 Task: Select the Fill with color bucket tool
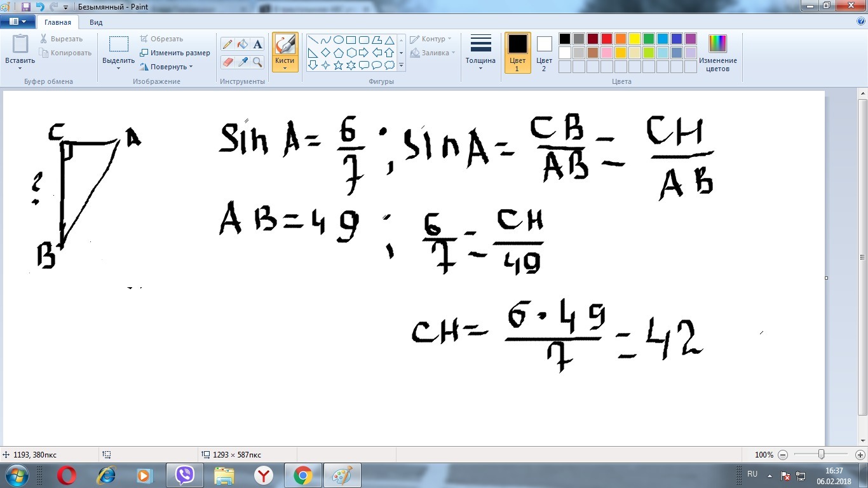click(242, 44)
